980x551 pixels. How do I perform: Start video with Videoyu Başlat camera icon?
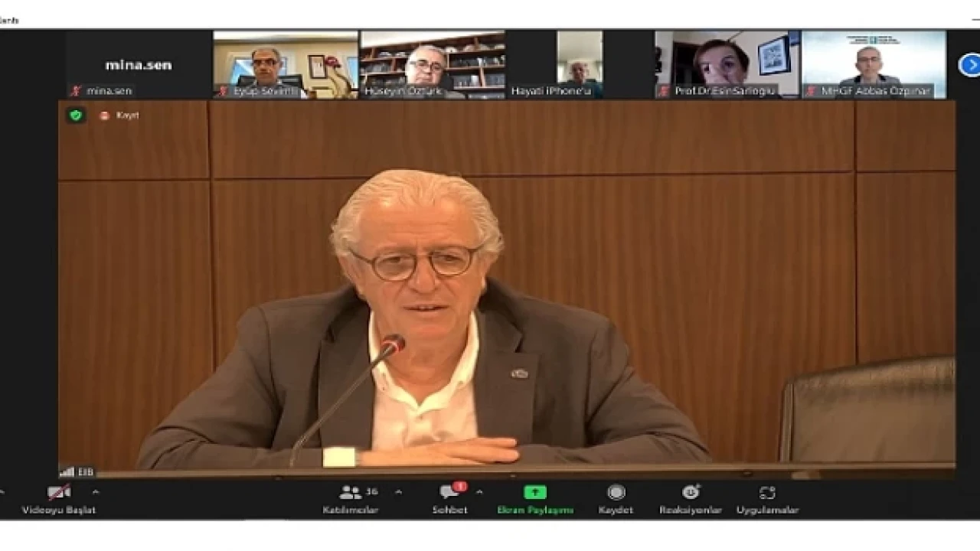click(58, 493)
